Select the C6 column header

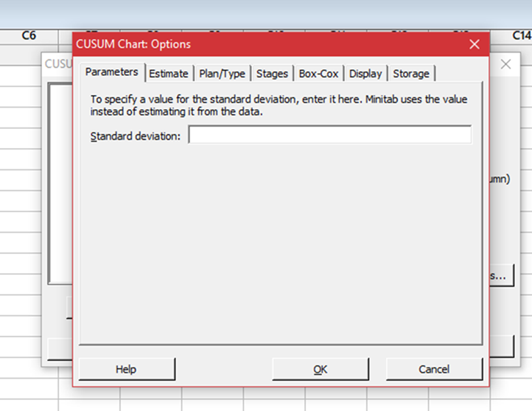(29, 35)
